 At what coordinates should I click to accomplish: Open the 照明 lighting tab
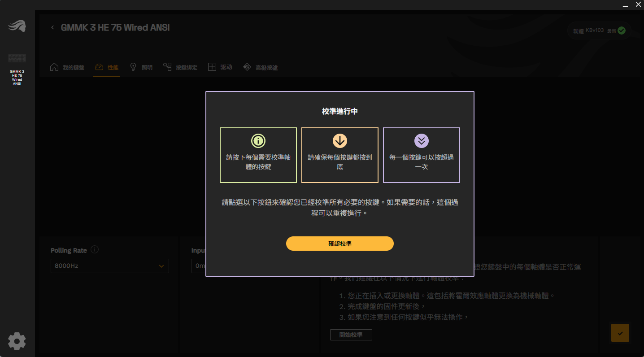pos(141,67)
